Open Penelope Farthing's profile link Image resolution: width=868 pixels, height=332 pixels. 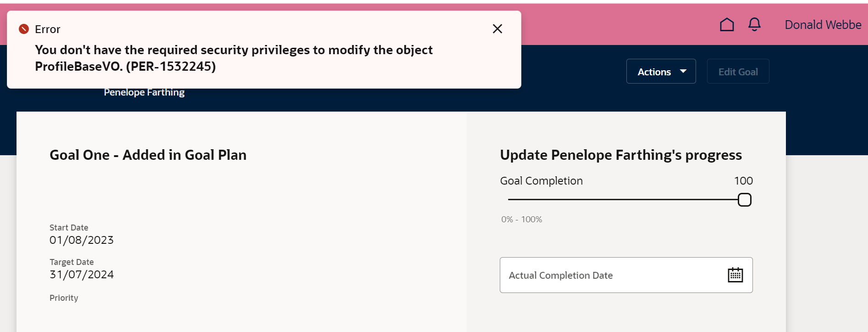(x=144, y=92)
